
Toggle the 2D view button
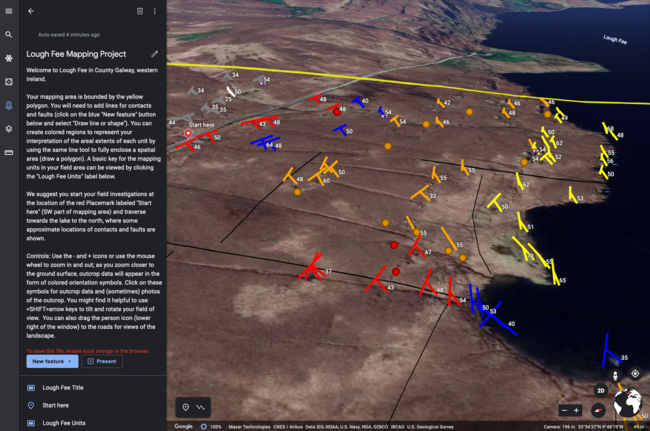(x=600, y=390)
